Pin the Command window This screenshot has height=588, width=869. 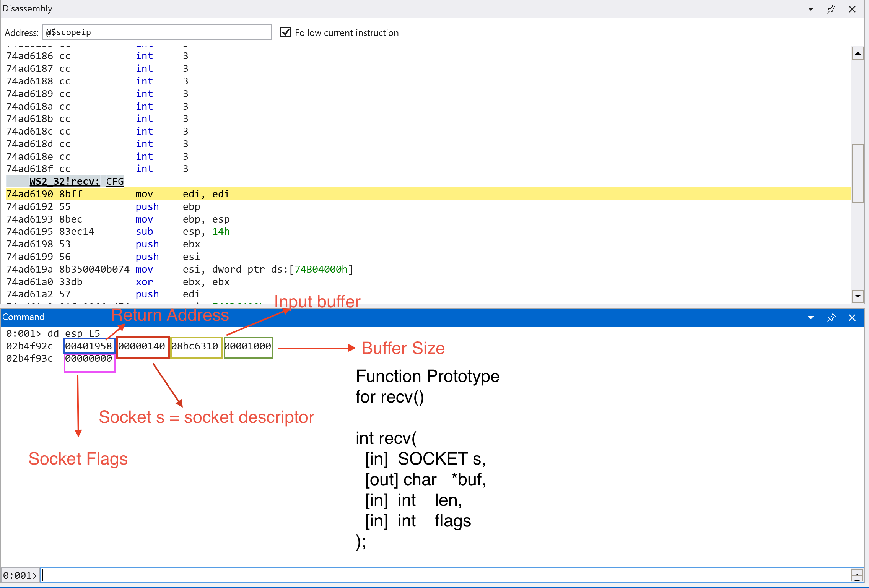pyautogui.click(x=831, y=318)
